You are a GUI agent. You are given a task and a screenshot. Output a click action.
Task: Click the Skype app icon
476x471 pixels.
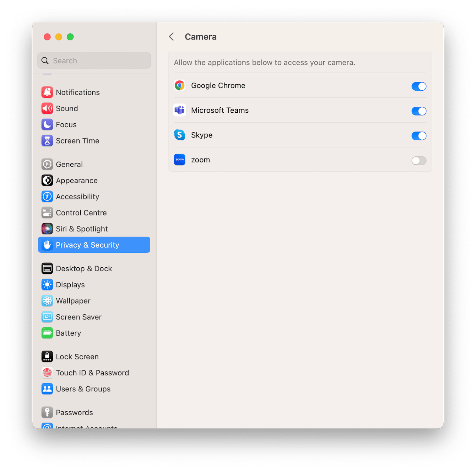click(180, 135)
